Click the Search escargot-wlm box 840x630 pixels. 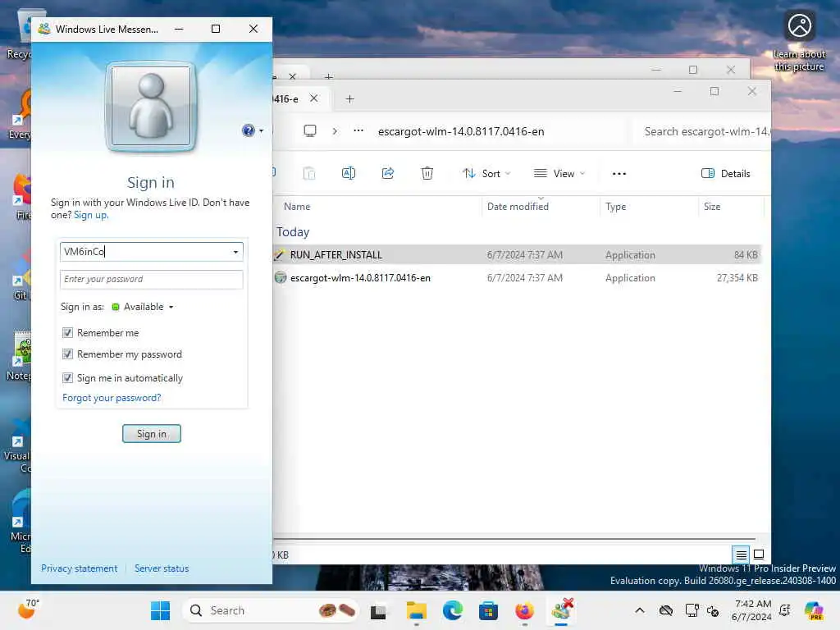(702, 131)
